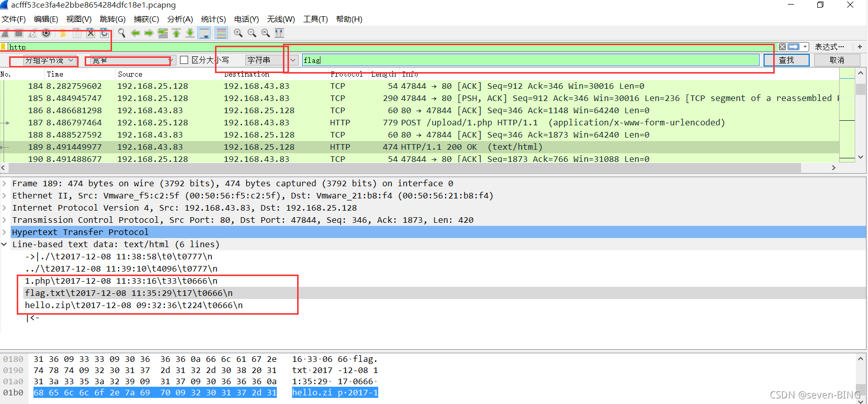The height and width of the screenshot is (404, 868).
Task: Click the 取消 cancel button
Action: (x=837, y=60)
